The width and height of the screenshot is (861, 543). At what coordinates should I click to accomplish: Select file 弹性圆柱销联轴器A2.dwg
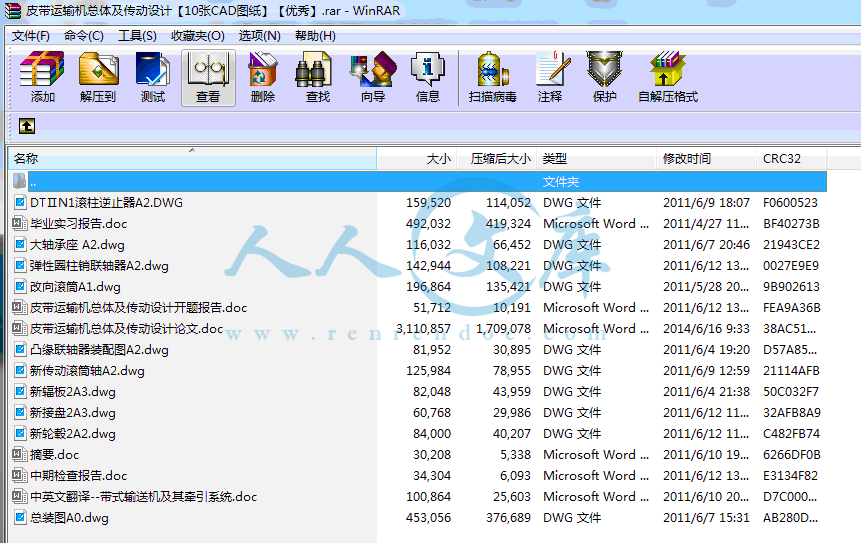tap(99, 266)
